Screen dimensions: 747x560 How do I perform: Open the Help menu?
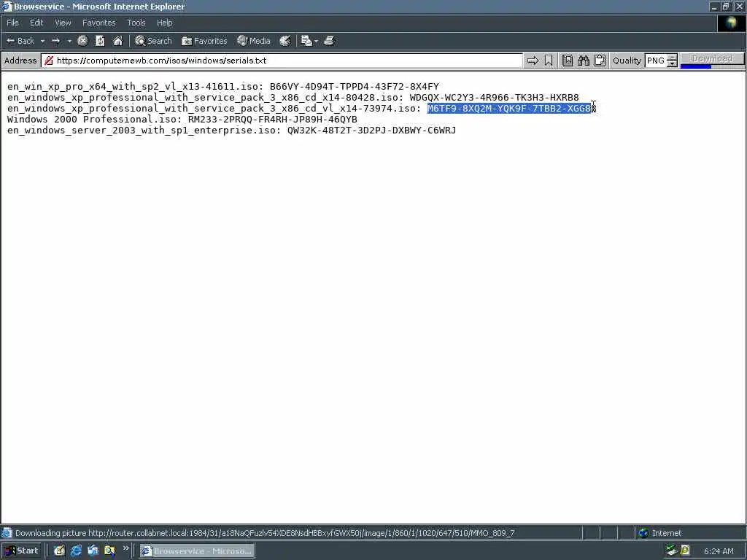tap(165, 23)
